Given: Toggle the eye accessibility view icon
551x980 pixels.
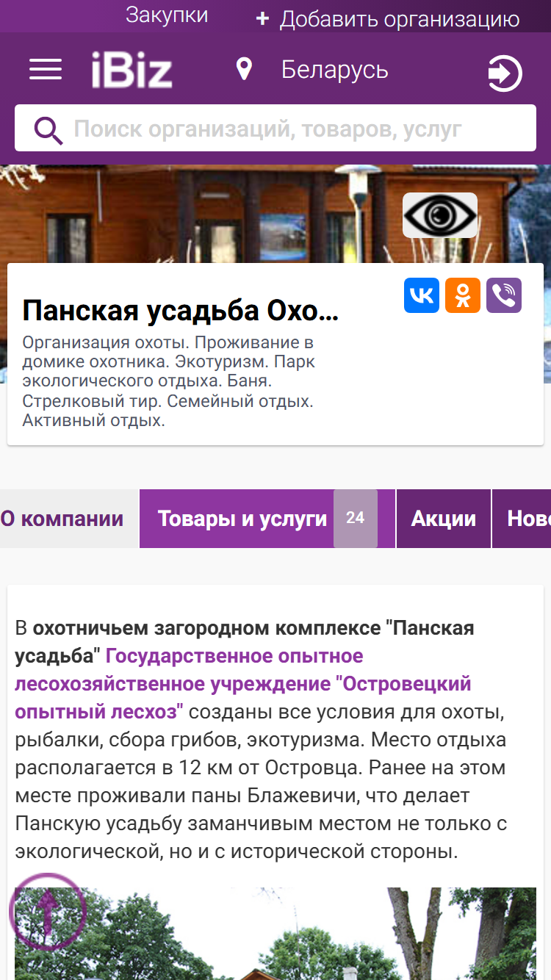Looking at the screenshot, I should [x=440, y=215].
